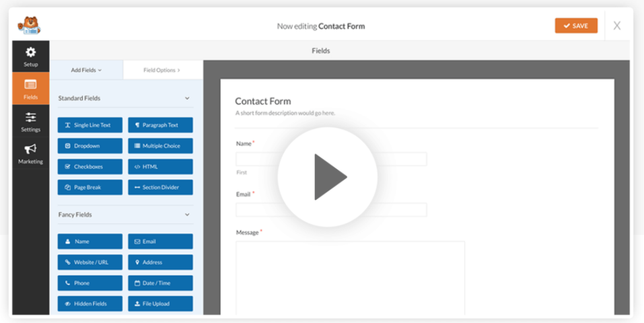The height and width of the screenshot is (323, 644).
Task: Add a Paragraph Text field
Action: click(160, 125)
